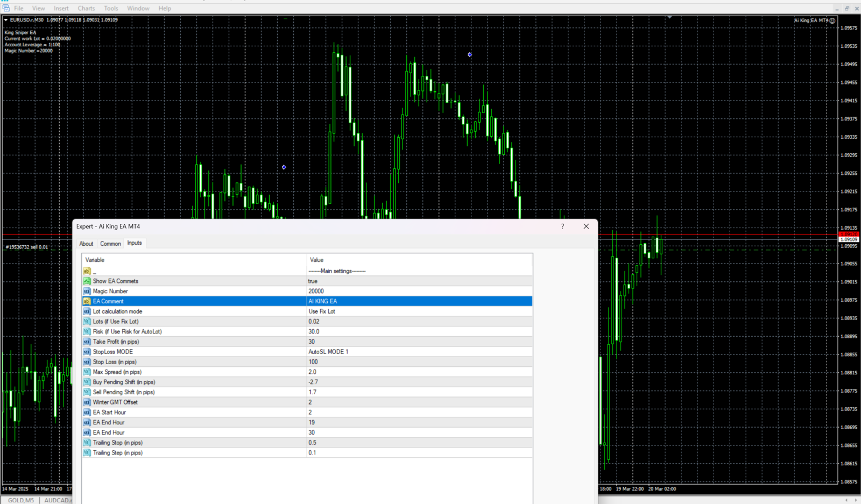Click the '#19536732 sell 0.01' order label
The image size is (861, 504).
[x=26, y=247]
